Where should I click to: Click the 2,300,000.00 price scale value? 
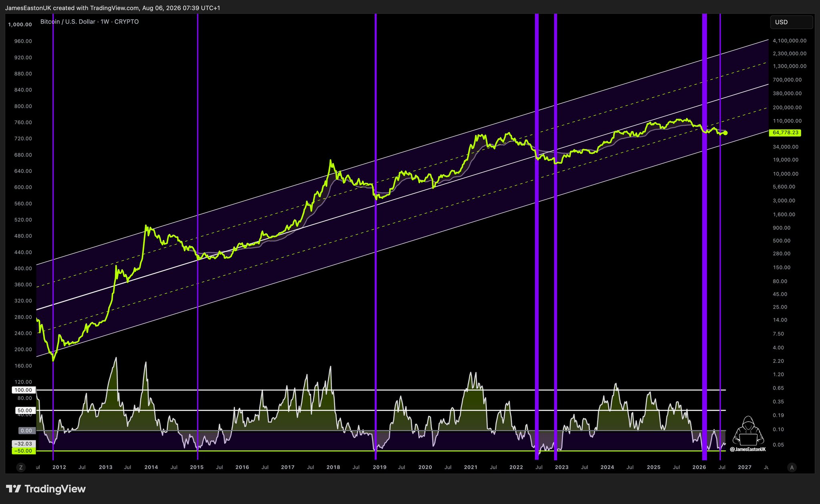pos(790,54)
